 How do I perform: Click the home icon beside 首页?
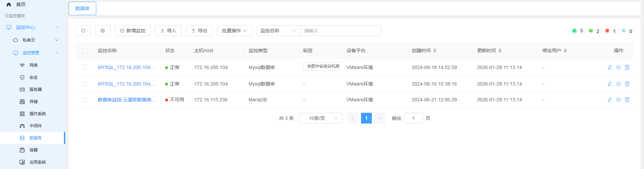pyautogui.click(x=9, y=4)
